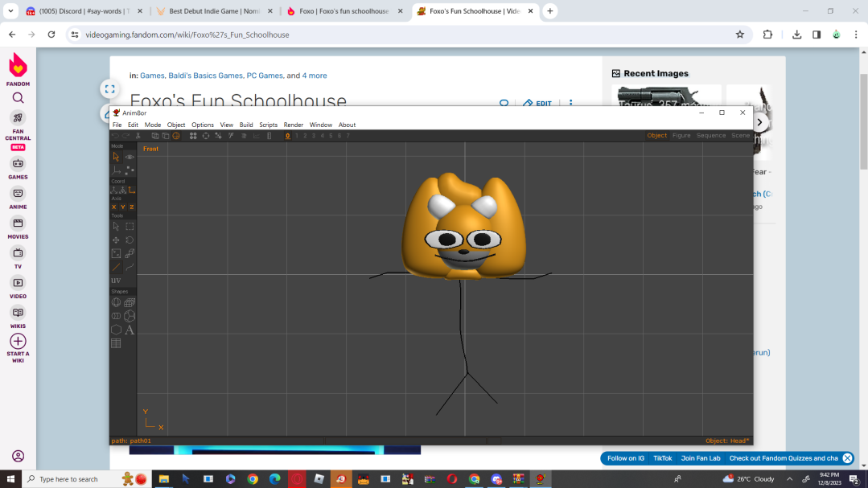
Task: Choose the Rotate tool
Action: pyautogui.click(x=130, y=240)
